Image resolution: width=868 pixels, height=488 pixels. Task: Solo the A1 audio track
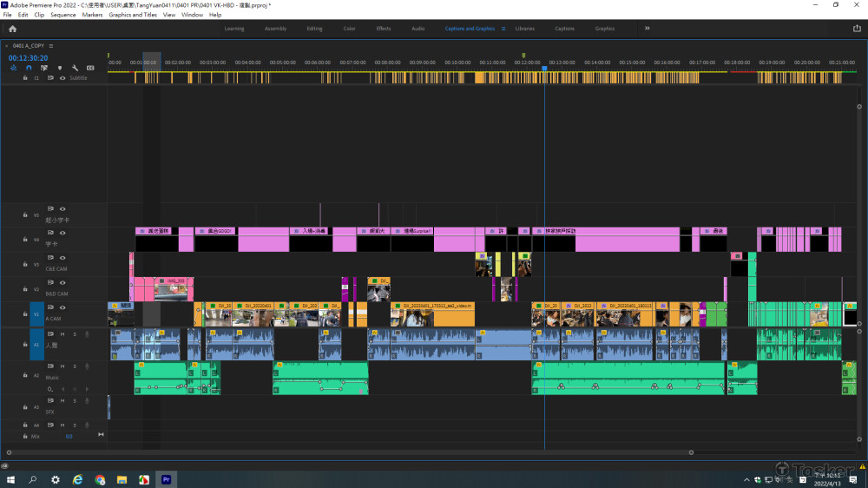pyautogui.click(x=74, y=333)
